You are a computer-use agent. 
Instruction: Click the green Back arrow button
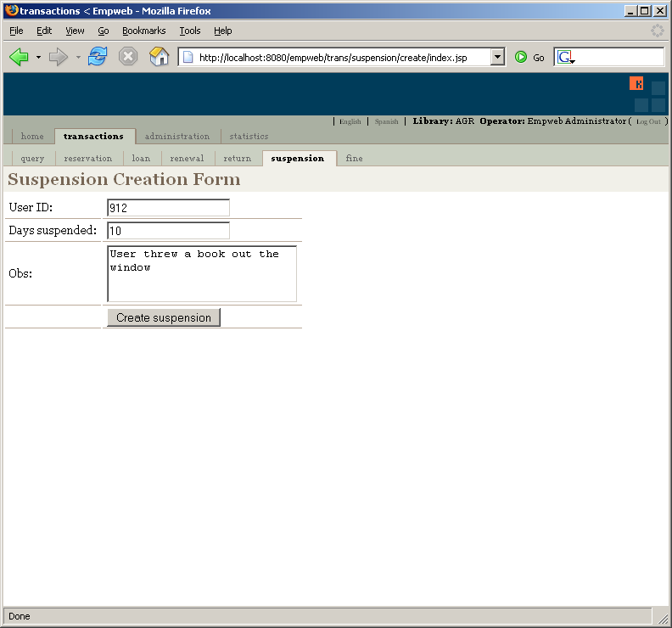[19, 57]
